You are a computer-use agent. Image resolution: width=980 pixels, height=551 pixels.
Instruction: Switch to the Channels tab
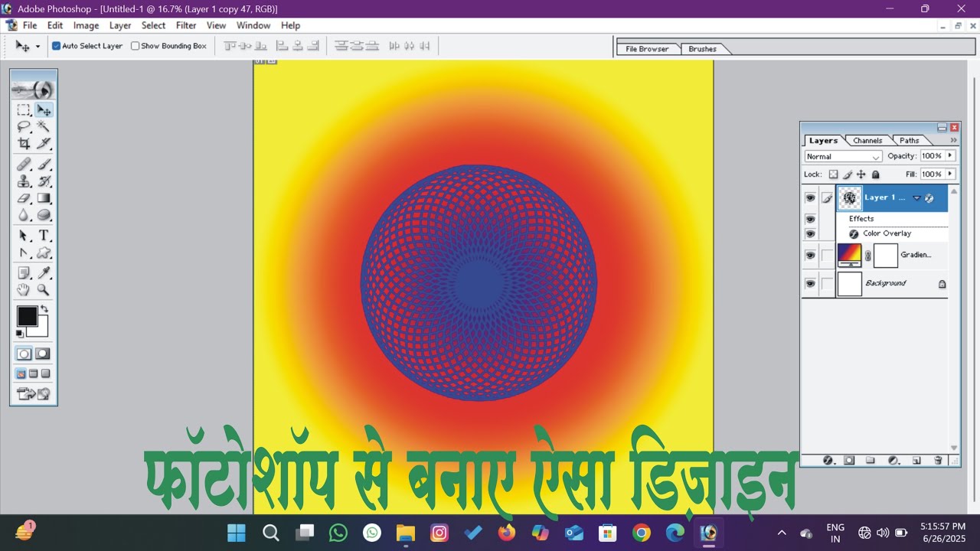pyautogui.click(x=867, y=141)
